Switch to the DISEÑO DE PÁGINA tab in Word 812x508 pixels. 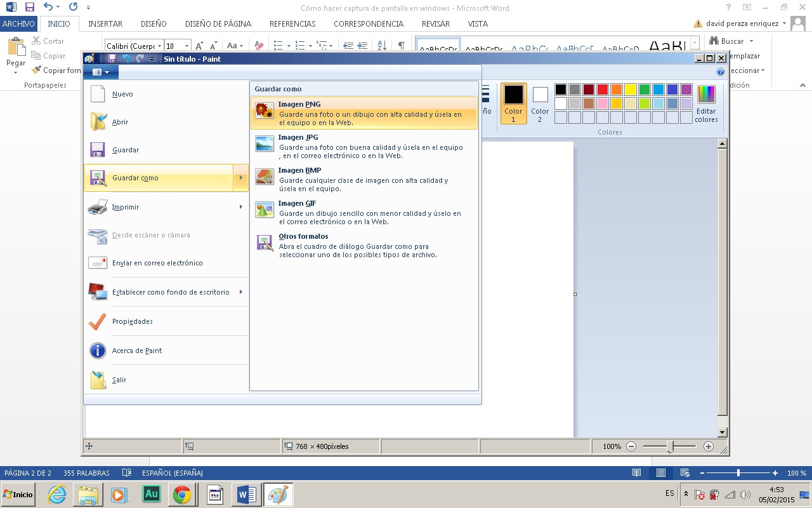coord(218,24)
